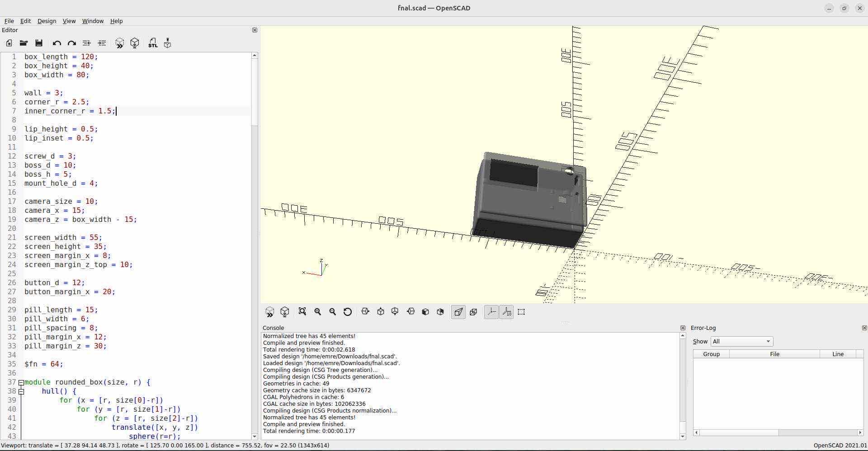Render the design from editor toolbar

click(135, 43)
